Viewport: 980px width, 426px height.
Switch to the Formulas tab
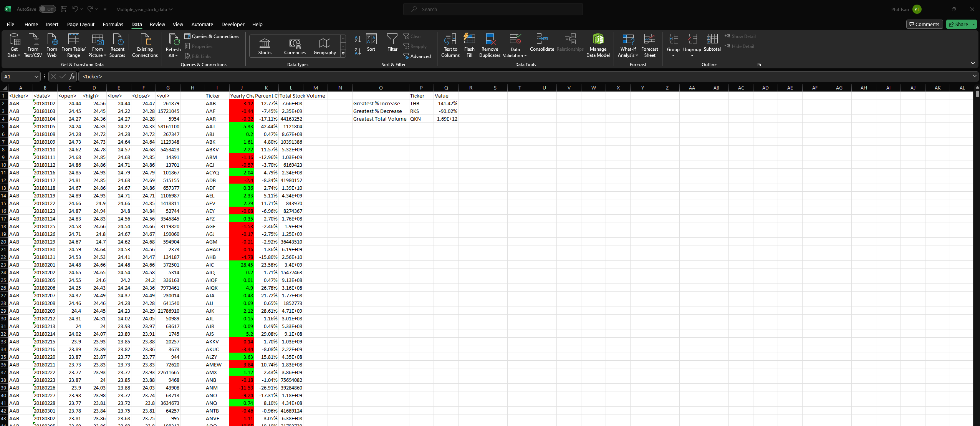(x=113, y=24)
